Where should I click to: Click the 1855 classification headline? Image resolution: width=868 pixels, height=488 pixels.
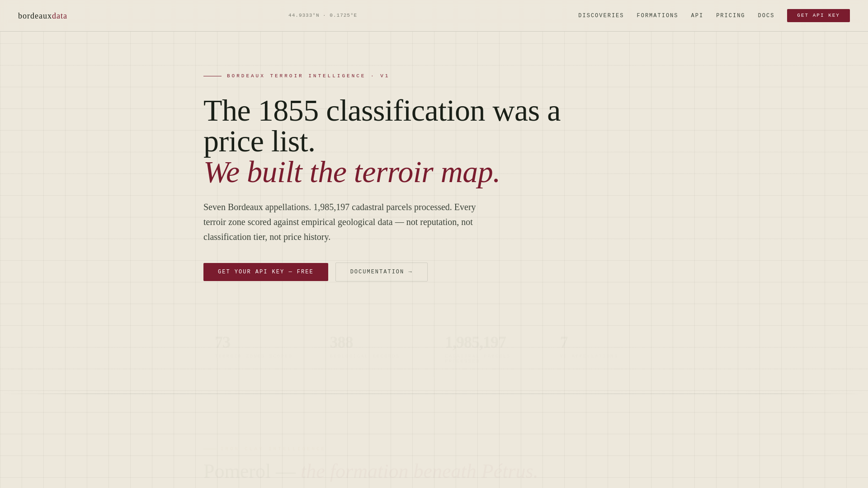(x=382, y=126)
